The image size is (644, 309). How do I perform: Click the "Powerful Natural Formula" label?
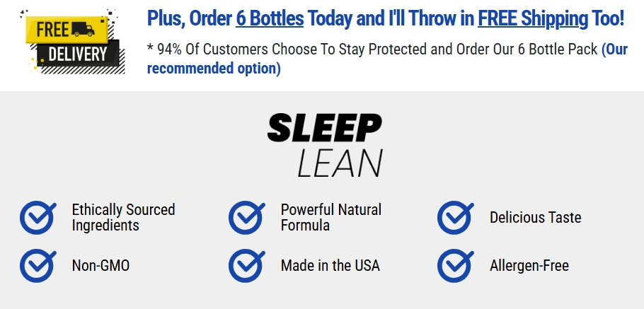coord(330,218)
